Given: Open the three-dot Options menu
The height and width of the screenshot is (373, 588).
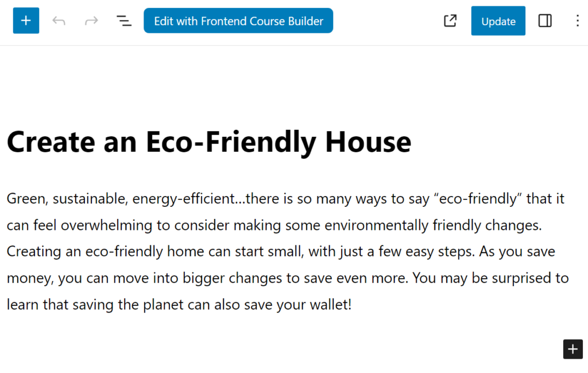Looking at the screenshot, I should [x=578, y=21].
